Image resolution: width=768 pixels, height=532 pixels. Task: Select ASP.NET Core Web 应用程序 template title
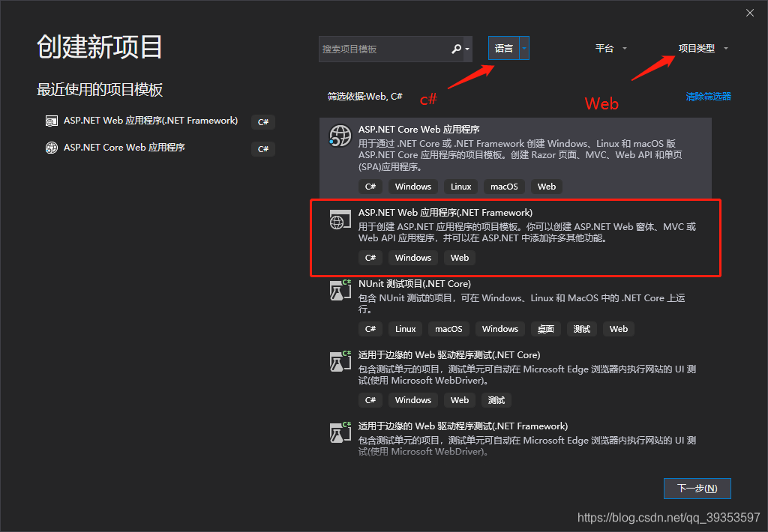click(418, 129)
